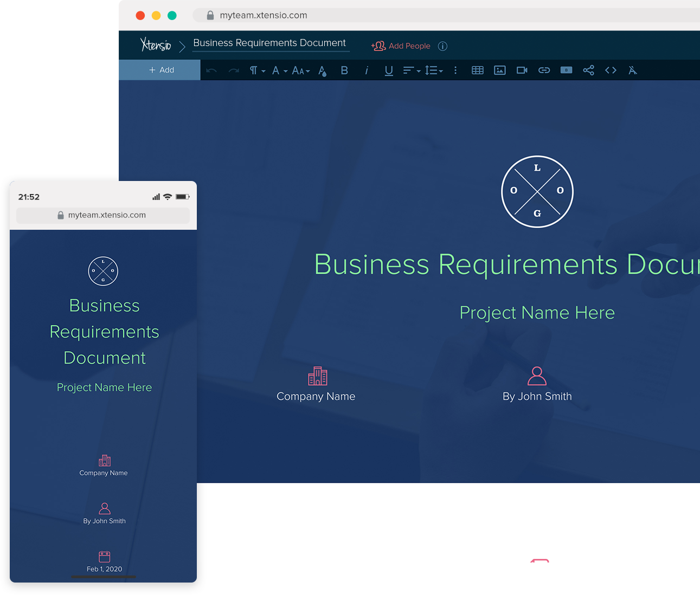700x595 pixels.
Task: Expand the line spacing dropdown
Action: click(434, 70)
